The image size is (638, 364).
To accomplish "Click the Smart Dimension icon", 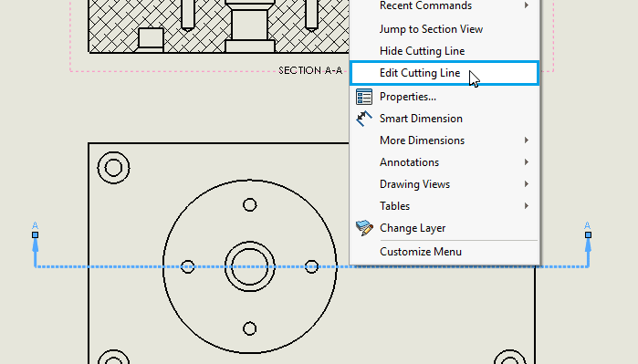I will point(364,119).
